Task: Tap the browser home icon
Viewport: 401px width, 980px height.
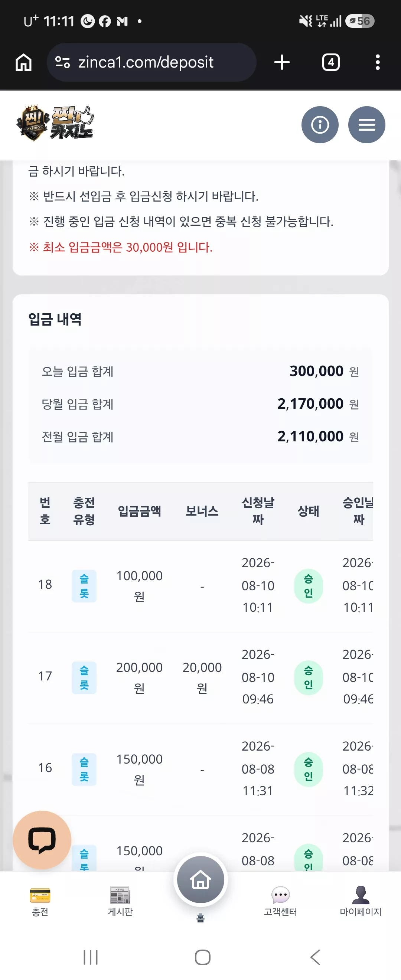Action: 24,62
